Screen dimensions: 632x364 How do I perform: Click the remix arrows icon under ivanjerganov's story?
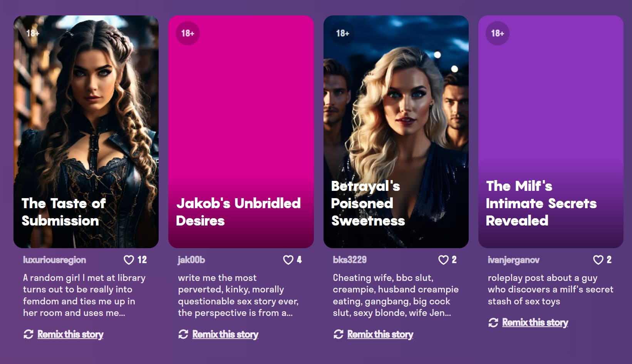(x=493, y=322)
